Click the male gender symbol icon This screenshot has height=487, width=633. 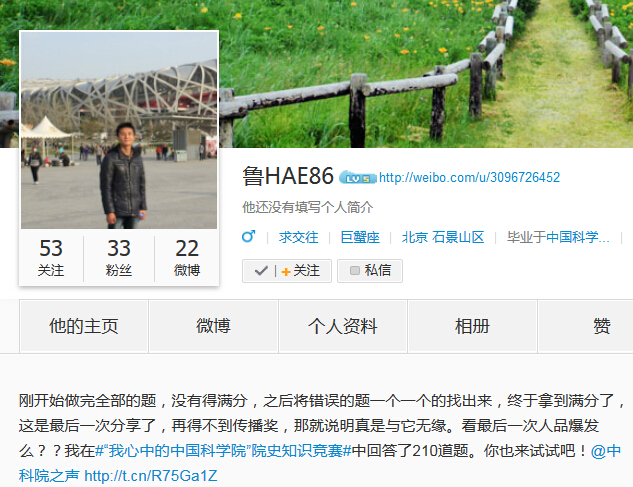click(x=248, y=237)
